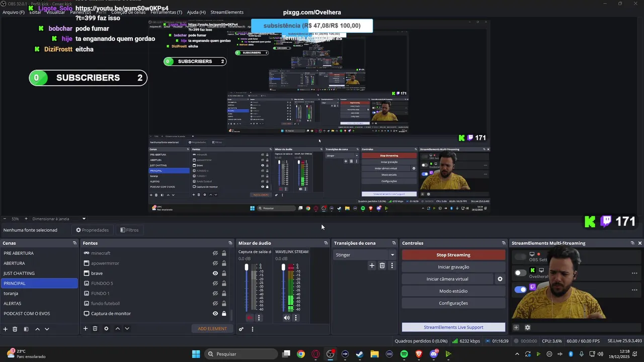
Task: Adjust Captura de saída volume fader
Action: tap(247, 267)
